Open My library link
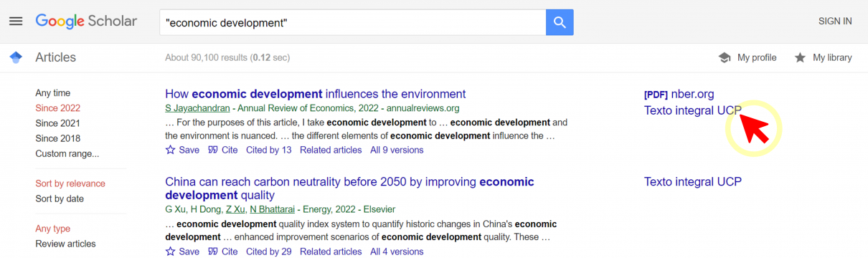 click(x=832, y=58)
